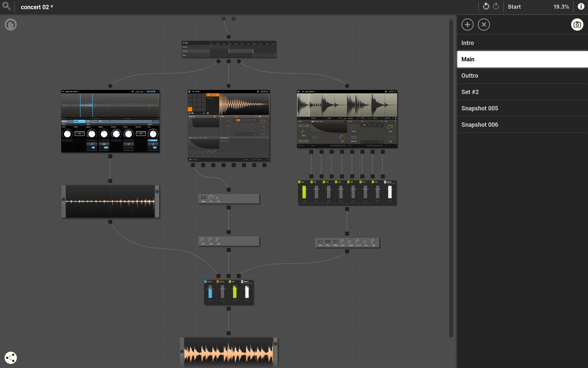
Task: Click the Start button in top bar
Action: pyautogui.click(x=514, y=7)
